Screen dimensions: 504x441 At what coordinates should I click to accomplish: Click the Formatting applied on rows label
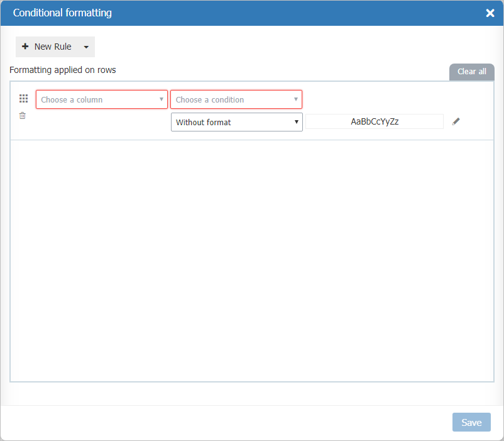coord(63,70)
